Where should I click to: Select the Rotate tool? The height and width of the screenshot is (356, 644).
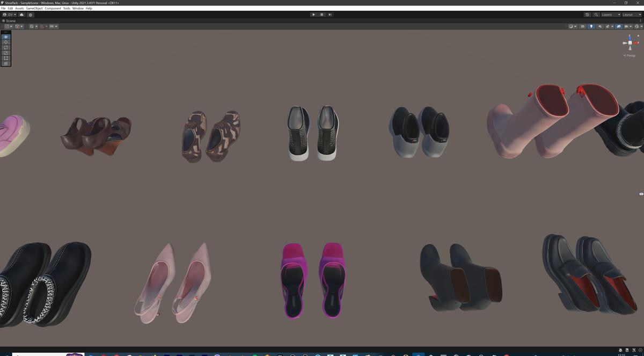pos(6,47)
